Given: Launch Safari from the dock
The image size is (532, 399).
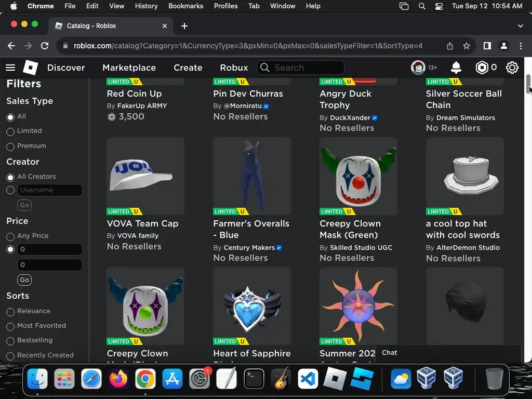Looking at the screenshot, I should tap(91, 379).
